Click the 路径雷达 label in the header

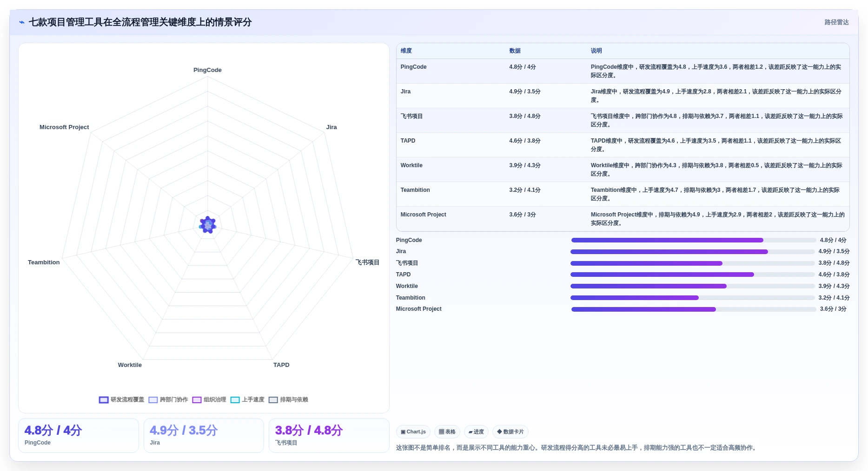point(836,22)
